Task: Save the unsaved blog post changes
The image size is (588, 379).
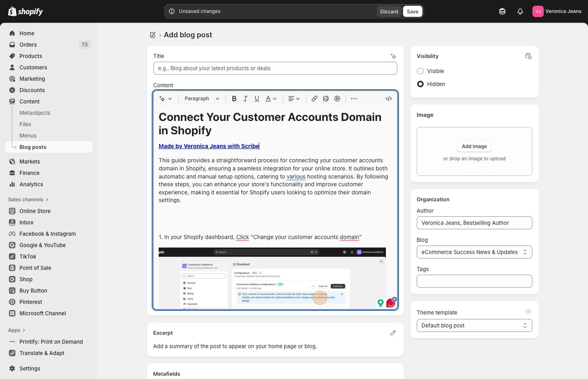Action: point(412,11)
